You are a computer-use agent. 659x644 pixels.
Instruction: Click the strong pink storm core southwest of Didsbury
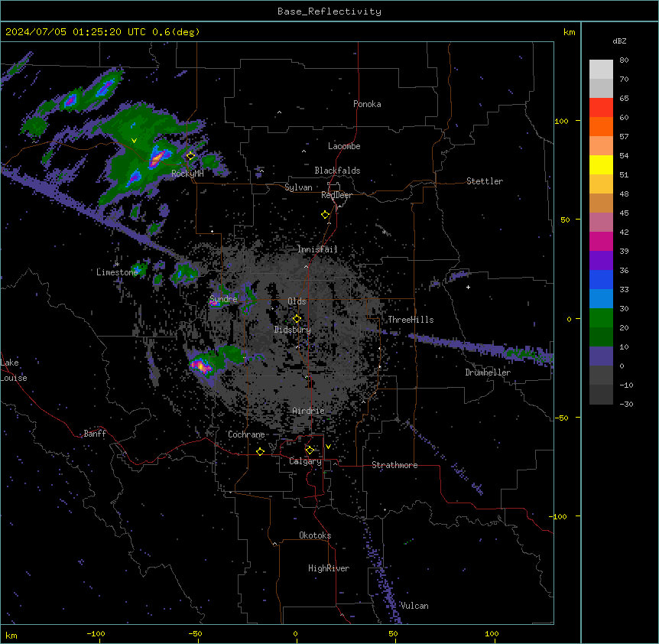pos(201,366)
